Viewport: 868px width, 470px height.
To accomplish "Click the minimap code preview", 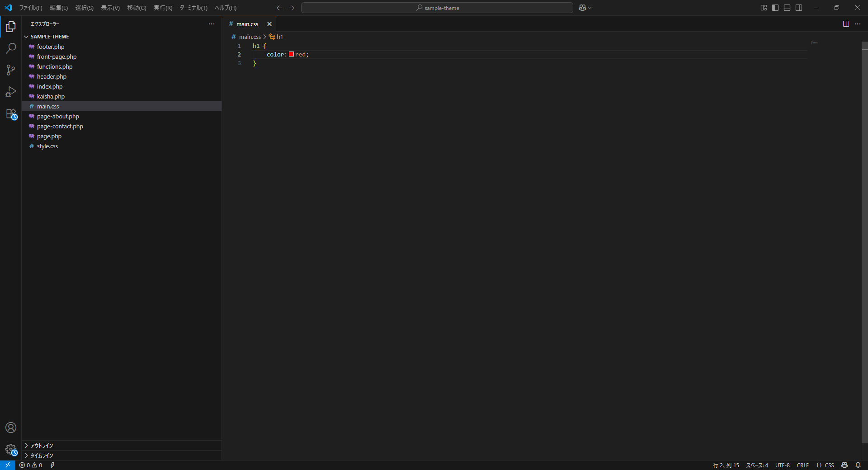I will tap(814, 43).
